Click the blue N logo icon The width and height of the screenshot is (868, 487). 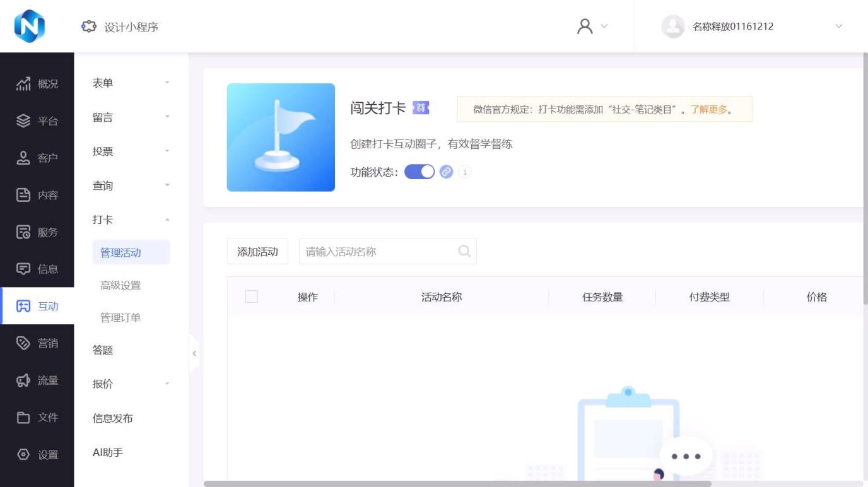coord(29,26)
